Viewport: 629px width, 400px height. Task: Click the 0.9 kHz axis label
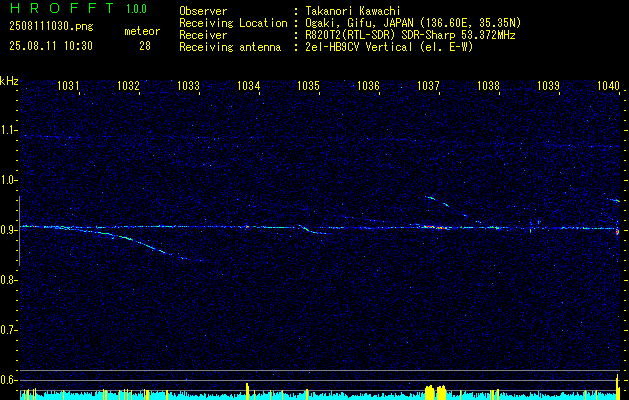(x=9, y=230)
